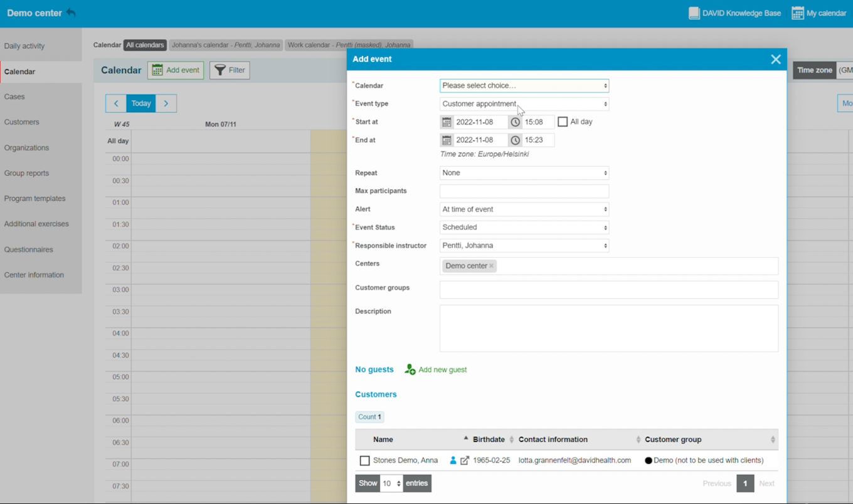This screenshot has width=853, height=504.
Task: Click the Add new guest person icon
Action: coord(410,369)
